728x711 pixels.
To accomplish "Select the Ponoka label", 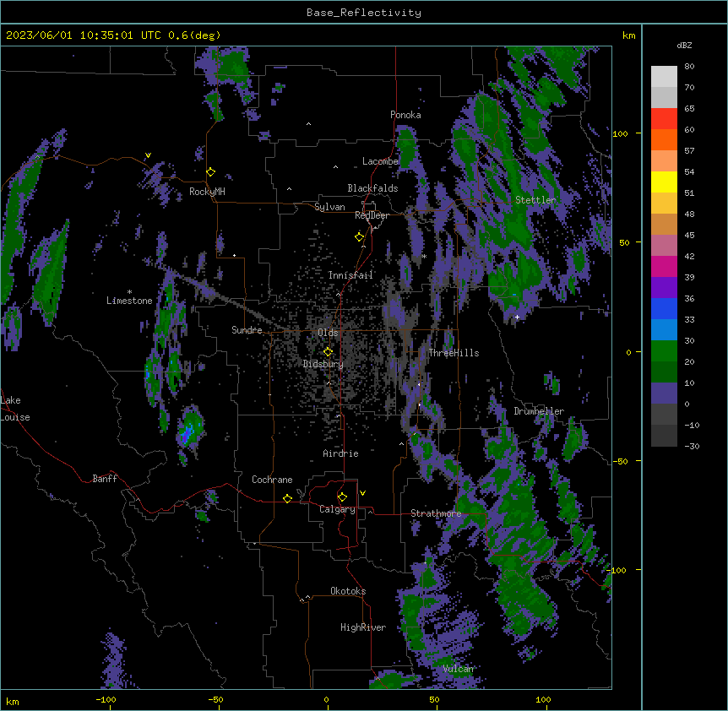I will (x=405, y=115).
